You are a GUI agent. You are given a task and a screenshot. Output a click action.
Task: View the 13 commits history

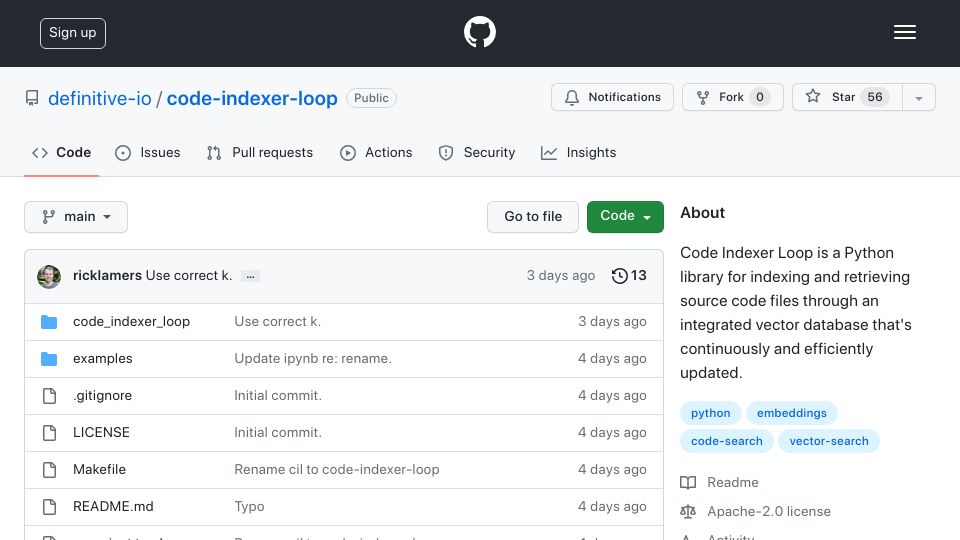(x=629, y=276)
